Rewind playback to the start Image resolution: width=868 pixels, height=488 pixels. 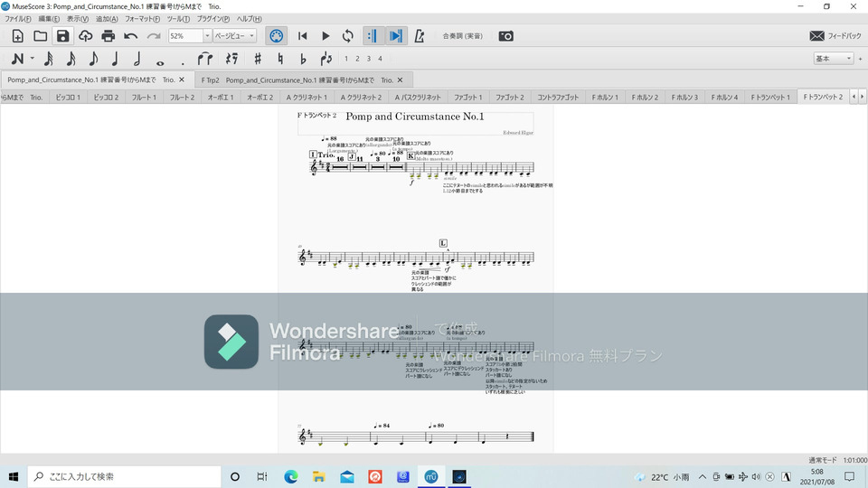(302, 36)
